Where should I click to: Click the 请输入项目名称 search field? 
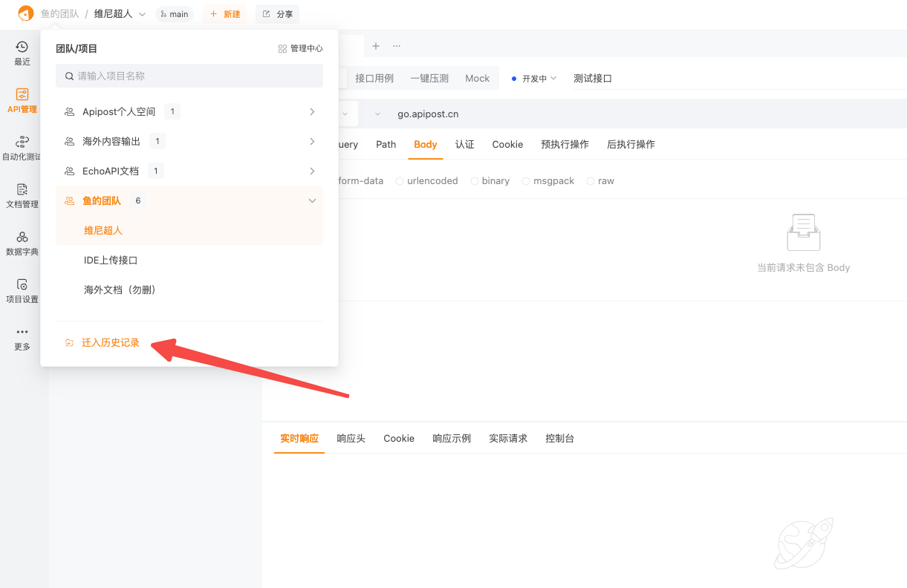[189, 76]
